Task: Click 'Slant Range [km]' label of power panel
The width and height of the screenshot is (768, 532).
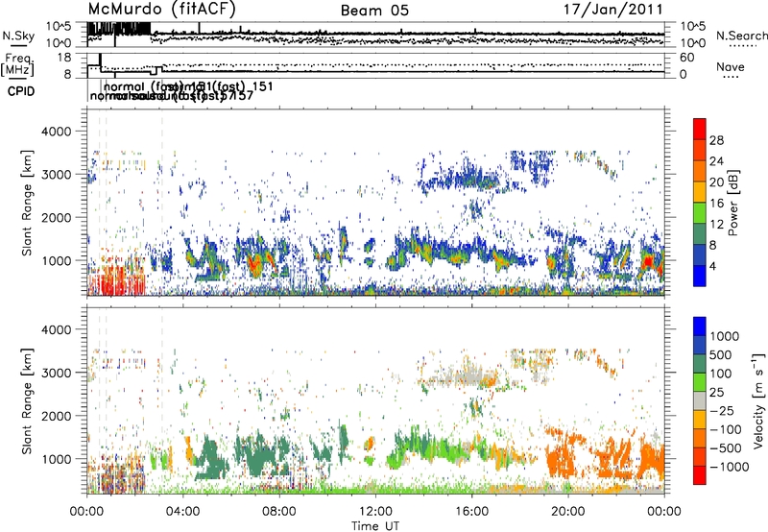Action: (27, 203)
